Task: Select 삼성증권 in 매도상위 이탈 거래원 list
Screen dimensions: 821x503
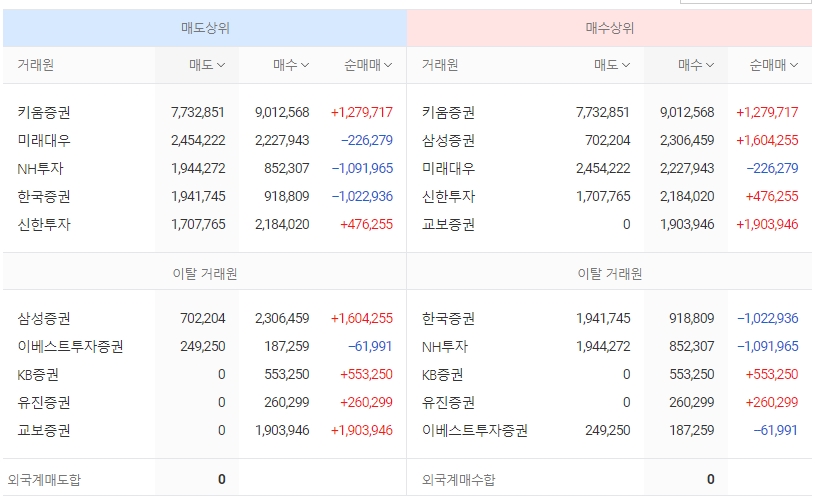Action: click(44, 318)
